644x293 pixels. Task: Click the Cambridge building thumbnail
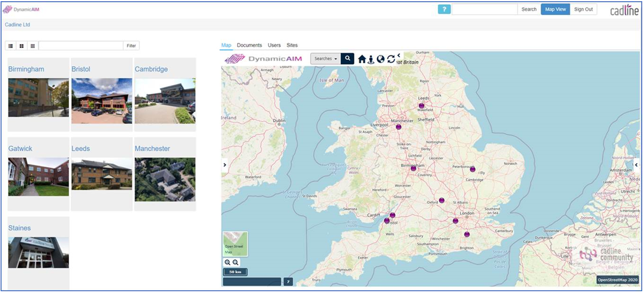pos(165,101)
